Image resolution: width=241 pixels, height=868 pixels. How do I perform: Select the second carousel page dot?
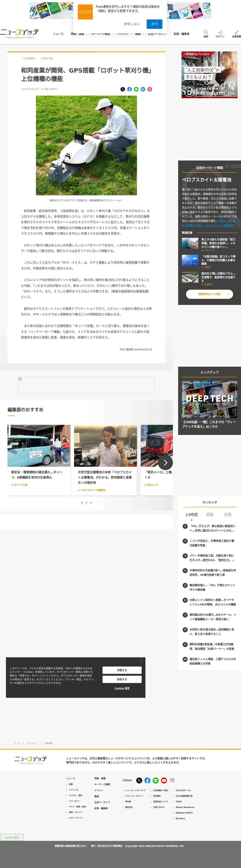click(x=86, y=502)
